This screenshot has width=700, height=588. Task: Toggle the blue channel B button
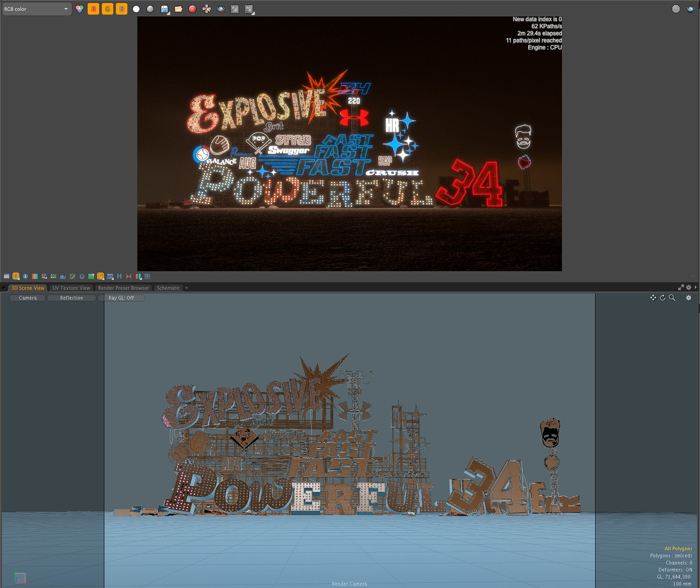click(122, 9)
